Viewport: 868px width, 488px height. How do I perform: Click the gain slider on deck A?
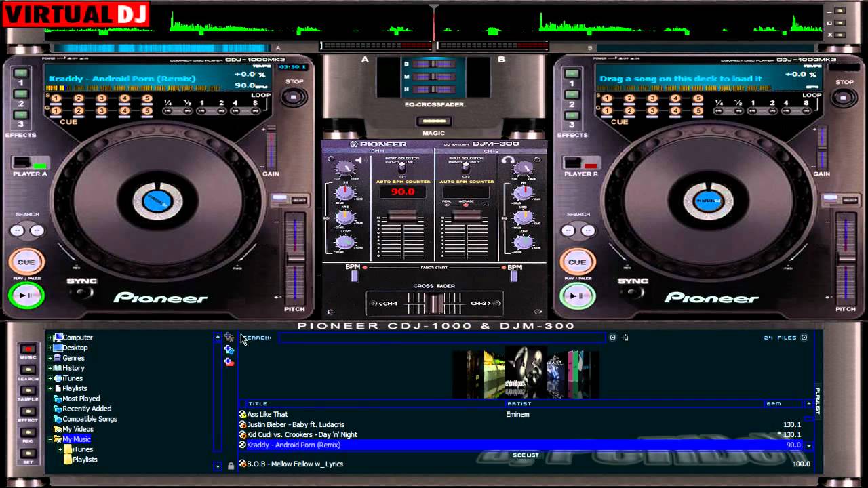point(271,148)
